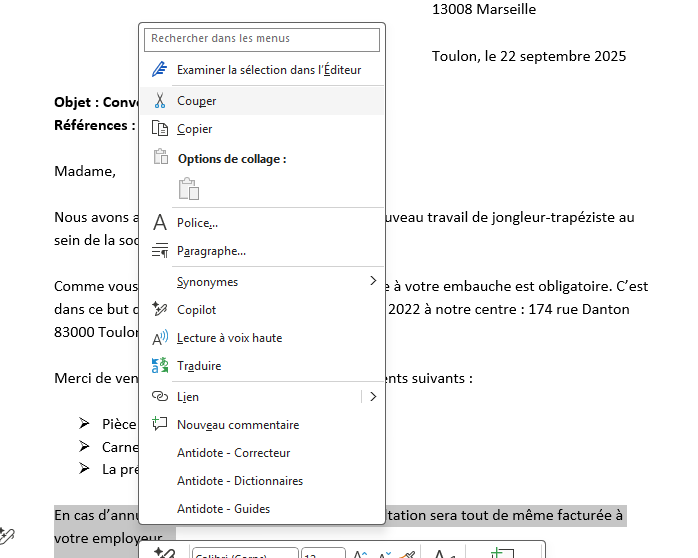Expand the Lien submenu arrow

tap(373, 397)
